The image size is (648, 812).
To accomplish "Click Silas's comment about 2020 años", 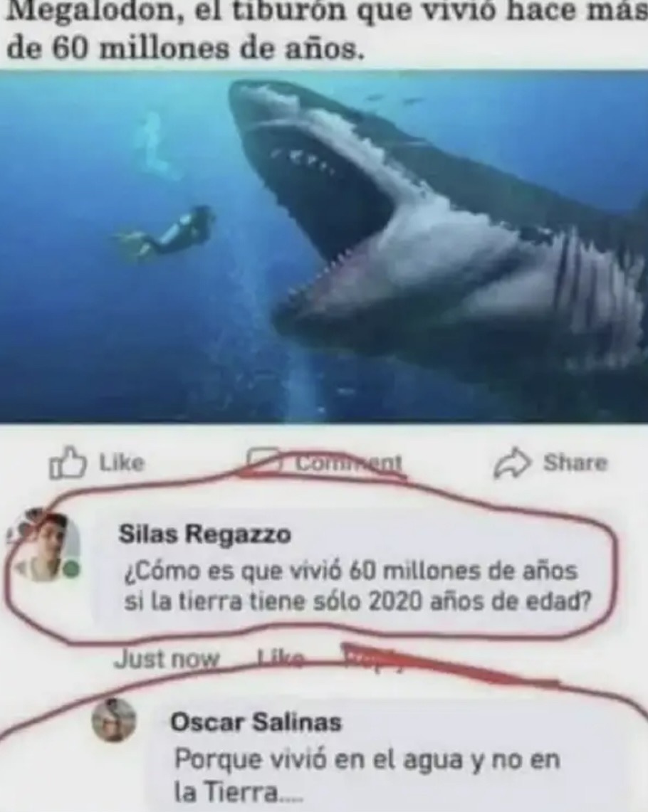I will tap(357, 586).
